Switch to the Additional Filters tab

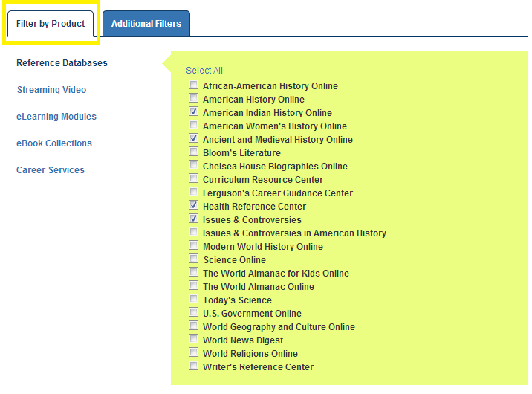coord(146,23)
